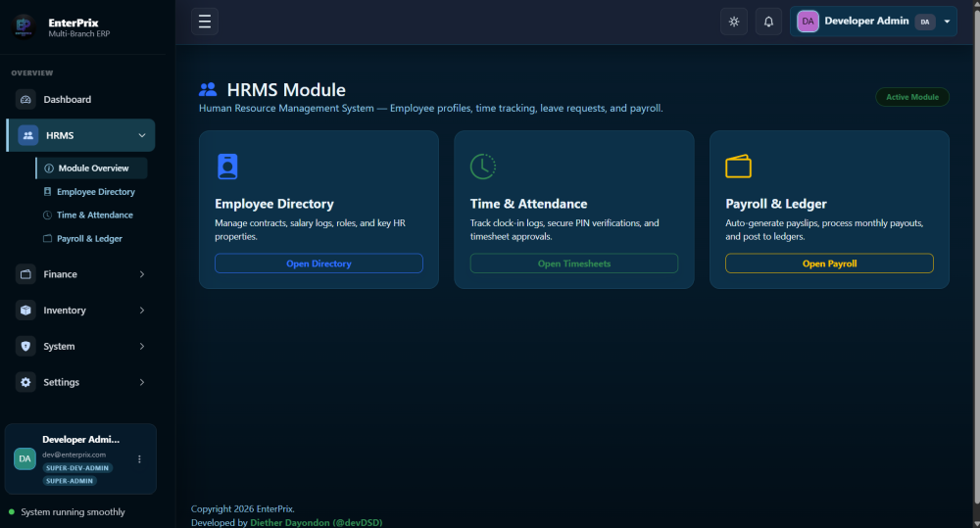This screenshot has width=980, height=528.
Task: Click the Time & Attendance card clock icon
Action: [x=483, y=167]
